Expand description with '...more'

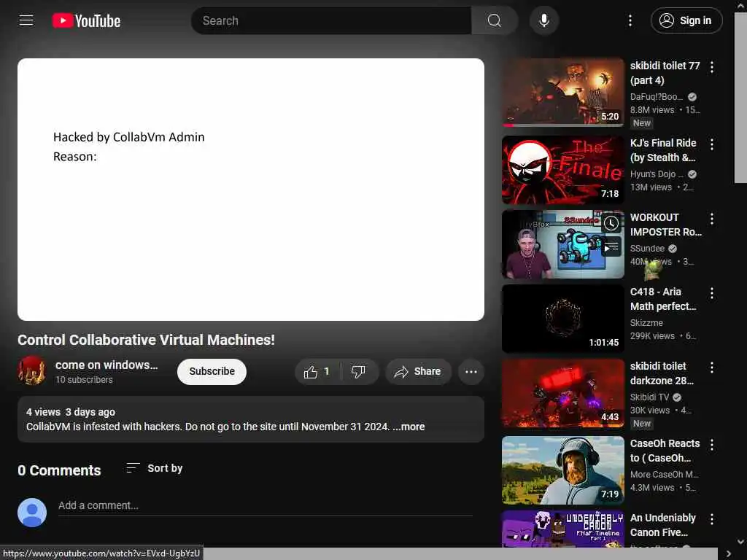pyautogui.click(x=409, y=427)
